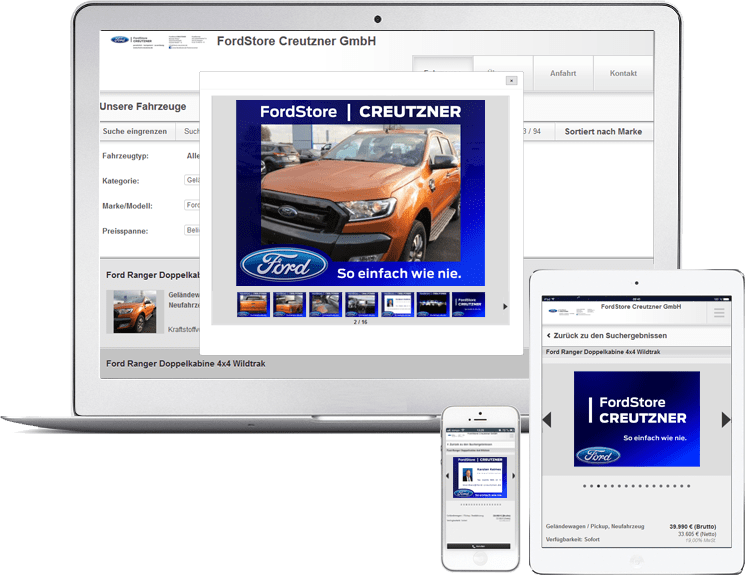
Task: Click the Ford logo in the tablet header
Action: coord(553,311)
